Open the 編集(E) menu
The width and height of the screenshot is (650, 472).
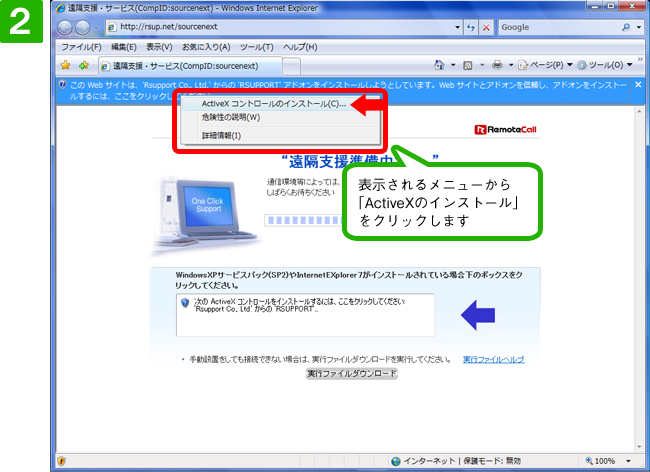(x=124, y=47)
